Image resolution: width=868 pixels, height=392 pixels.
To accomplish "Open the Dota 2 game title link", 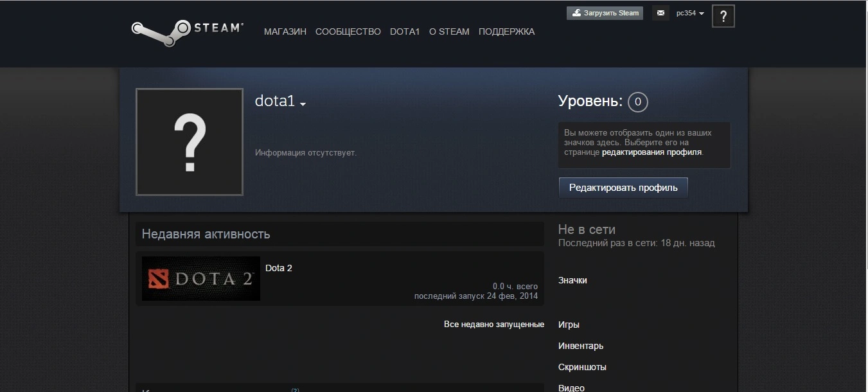I will [279, 268].
